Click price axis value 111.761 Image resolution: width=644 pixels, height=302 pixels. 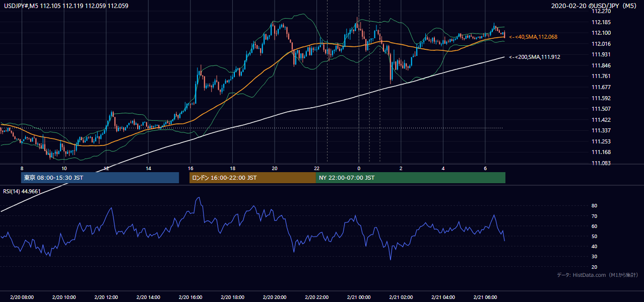602,76
